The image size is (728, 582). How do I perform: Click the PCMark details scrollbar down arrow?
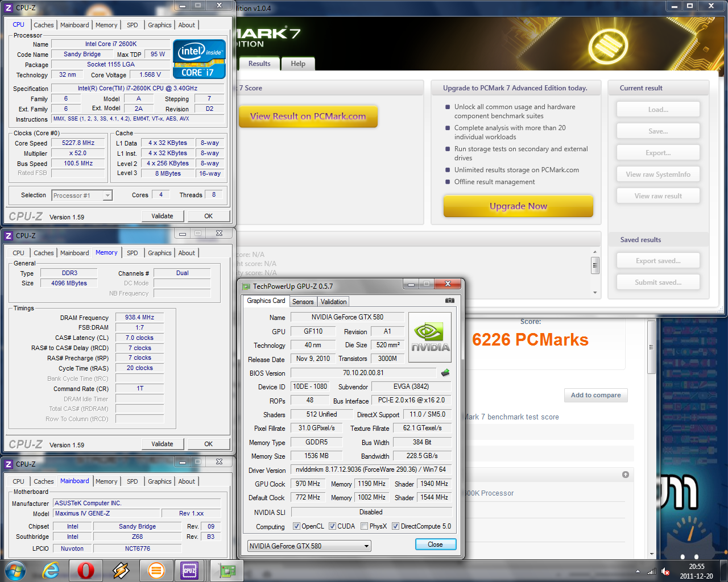point(595,293)
